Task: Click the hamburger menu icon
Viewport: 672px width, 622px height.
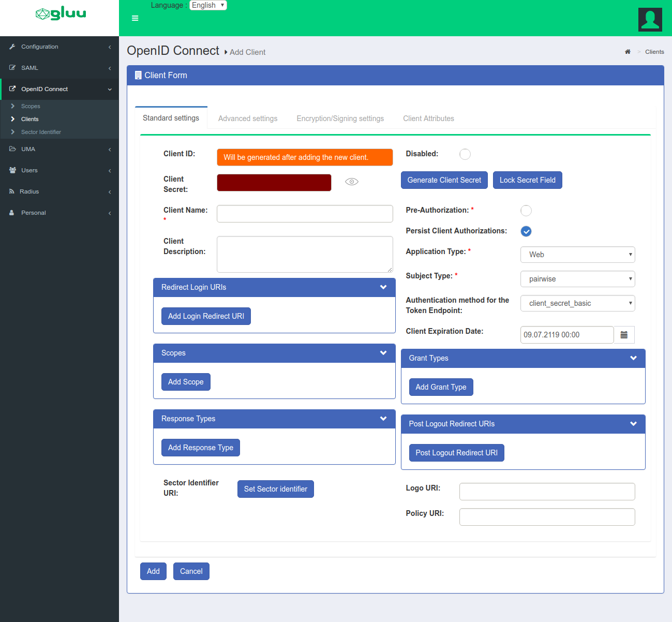Action: [x=135, y=18]
